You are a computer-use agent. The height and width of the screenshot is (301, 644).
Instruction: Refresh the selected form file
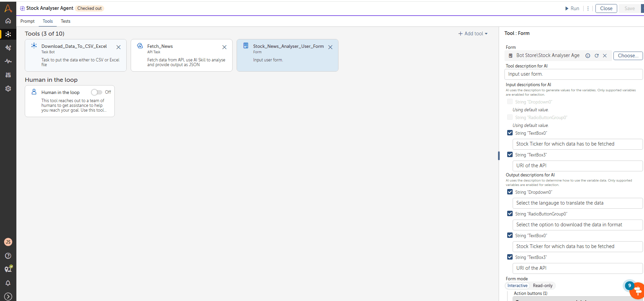tap(596, 56)
